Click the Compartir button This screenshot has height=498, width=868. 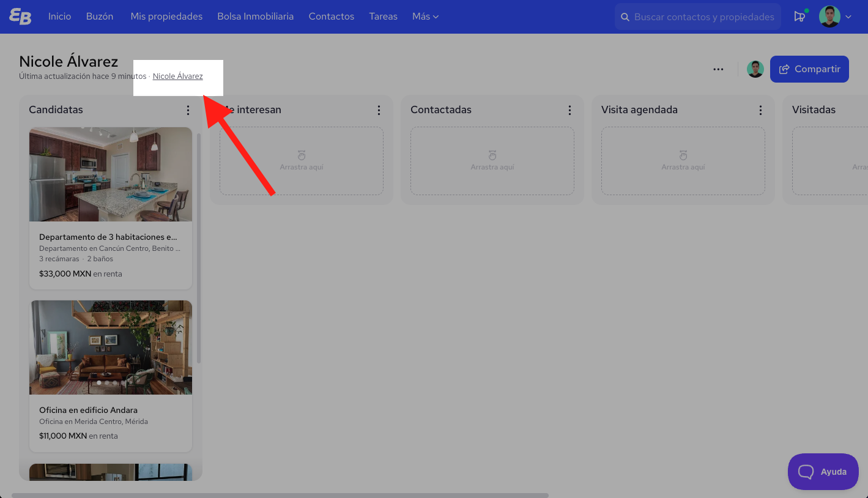click(x=809, y=69)
